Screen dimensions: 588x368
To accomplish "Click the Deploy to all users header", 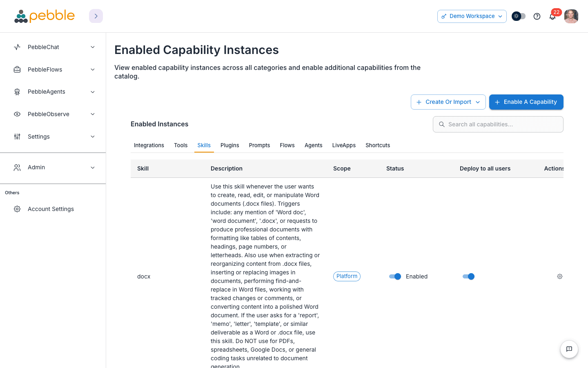I will click(x=485, y=168).
